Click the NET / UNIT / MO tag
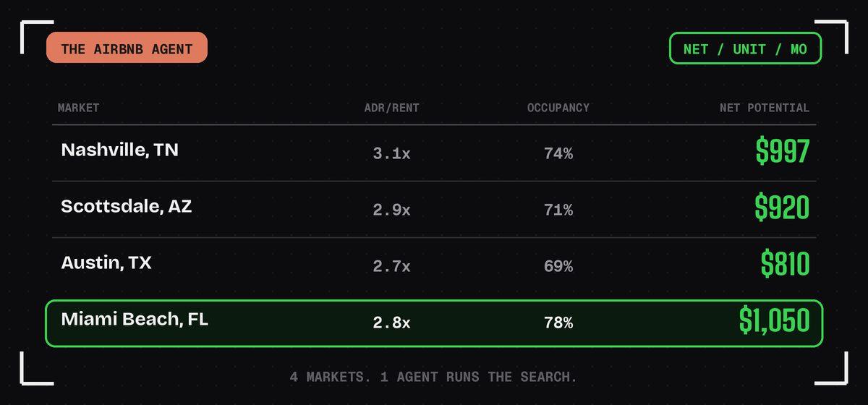Viewport: 868px width, 405px height. tap(745, 48)
